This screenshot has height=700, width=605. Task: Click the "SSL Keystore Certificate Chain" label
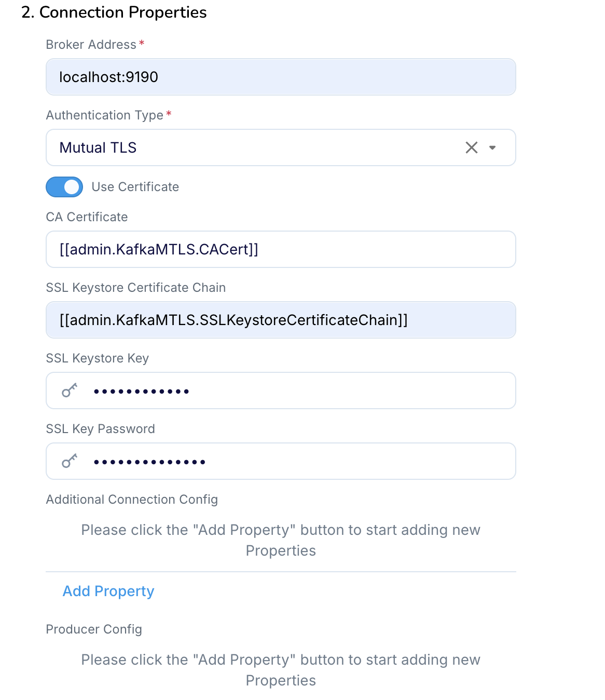pyautogui.click(x=135, y=288)
